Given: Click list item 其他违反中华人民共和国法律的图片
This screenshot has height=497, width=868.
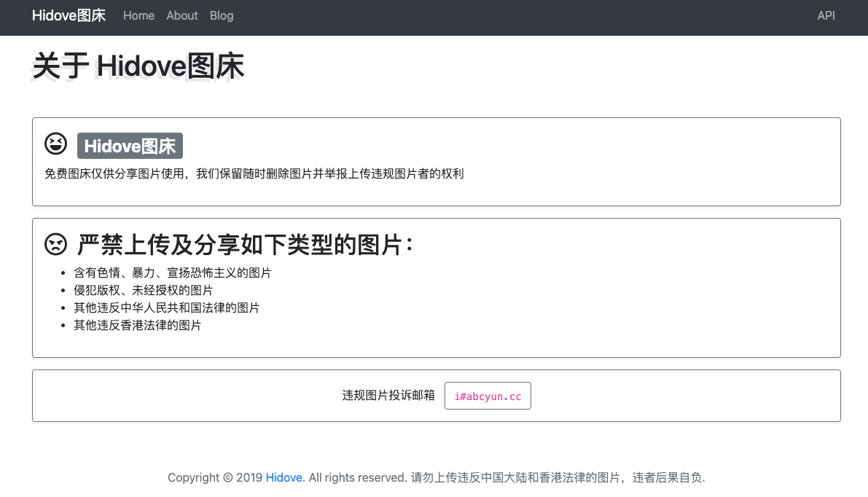Looking at the screenshot, I should (x=167, y=308).
